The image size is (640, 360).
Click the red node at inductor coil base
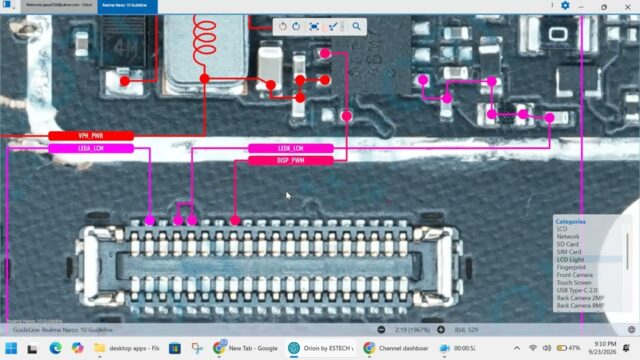[204, 79]
